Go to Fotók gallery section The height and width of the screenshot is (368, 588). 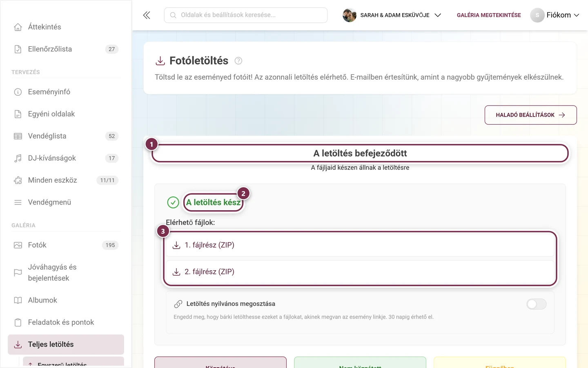pos(66,245)
